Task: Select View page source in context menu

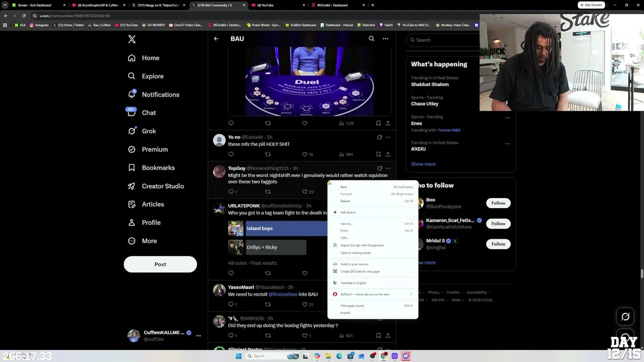Action: pos(373,306)
